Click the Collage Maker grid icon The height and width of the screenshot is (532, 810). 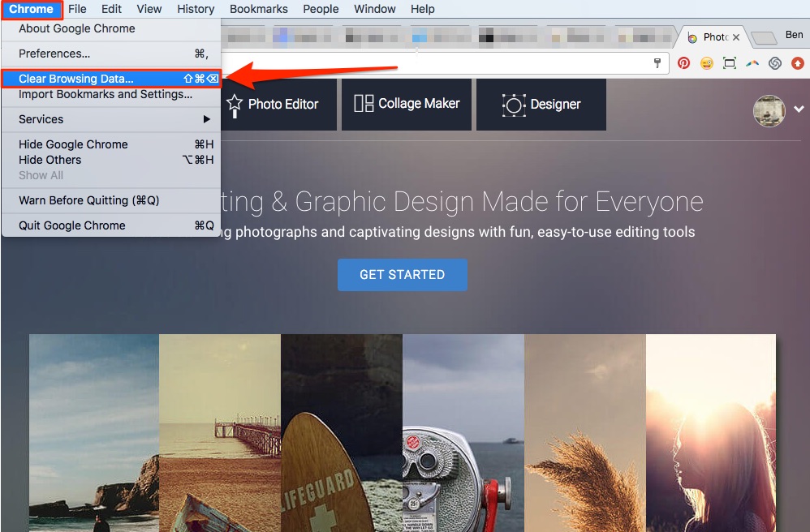pyautogui.click(x=364, y=103)
